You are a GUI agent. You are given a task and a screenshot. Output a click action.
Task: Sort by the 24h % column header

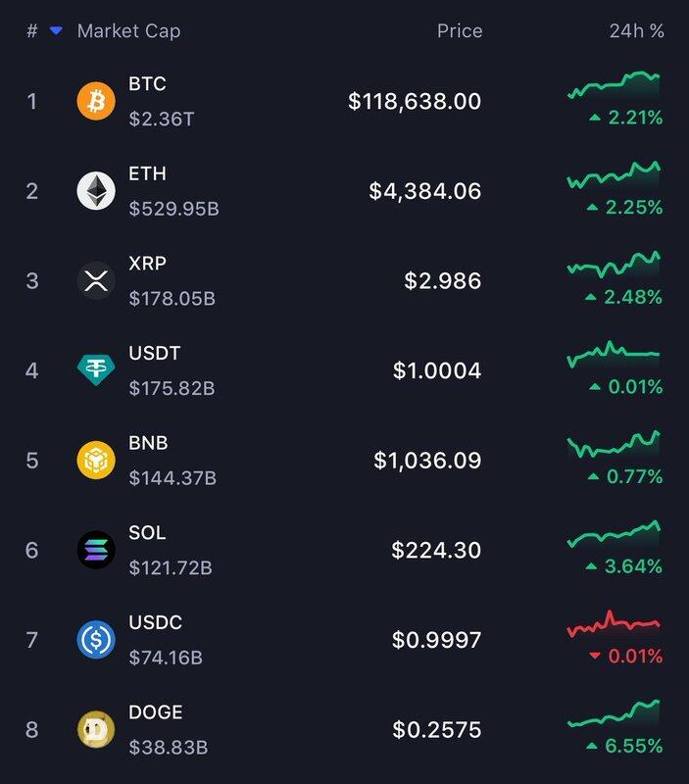coord(636,31)
